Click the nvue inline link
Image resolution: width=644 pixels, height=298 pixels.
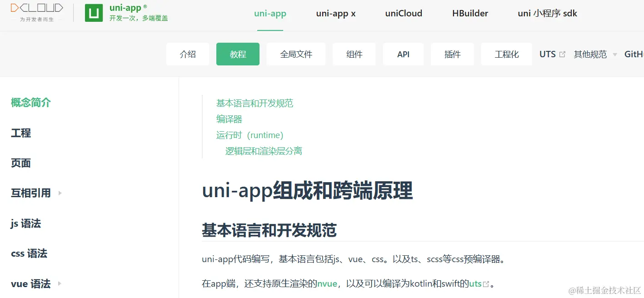(x=327, y=284)
